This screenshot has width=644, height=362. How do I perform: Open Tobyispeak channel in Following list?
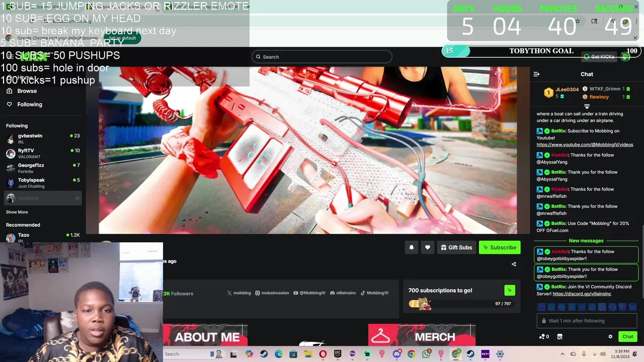coord(43,183)
